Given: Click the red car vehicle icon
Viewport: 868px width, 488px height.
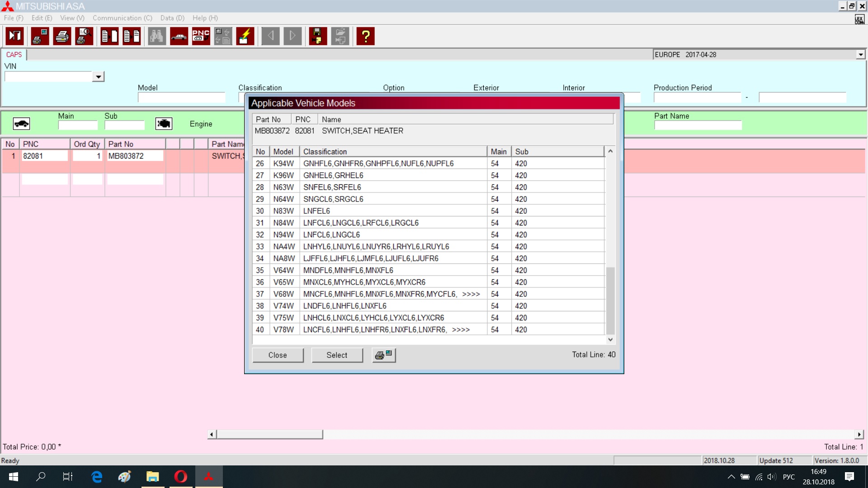Looking at the screenshot, I should coord(179,36).
